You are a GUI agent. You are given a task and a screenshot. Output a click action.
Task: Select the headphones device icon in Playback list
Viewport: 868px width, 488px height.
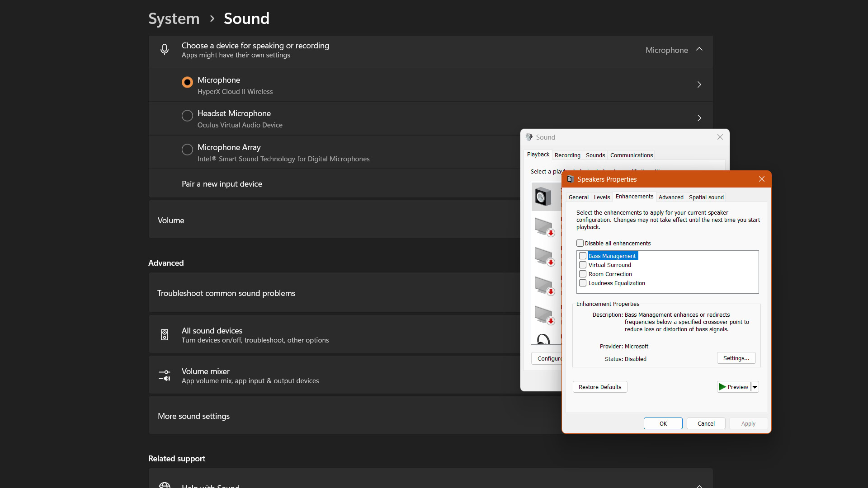point(543,339)
